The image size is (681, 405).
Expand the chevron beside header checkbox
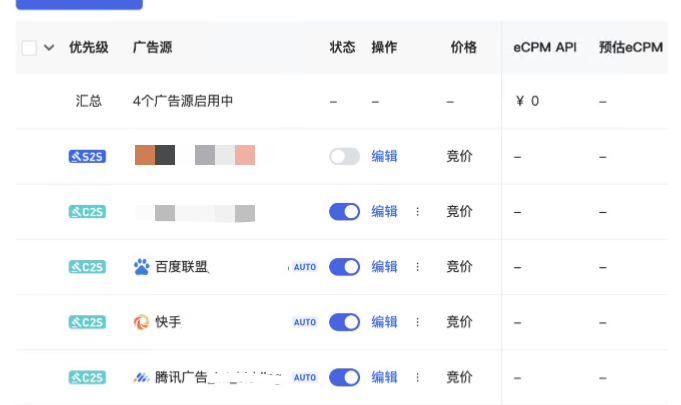point(49,47)
